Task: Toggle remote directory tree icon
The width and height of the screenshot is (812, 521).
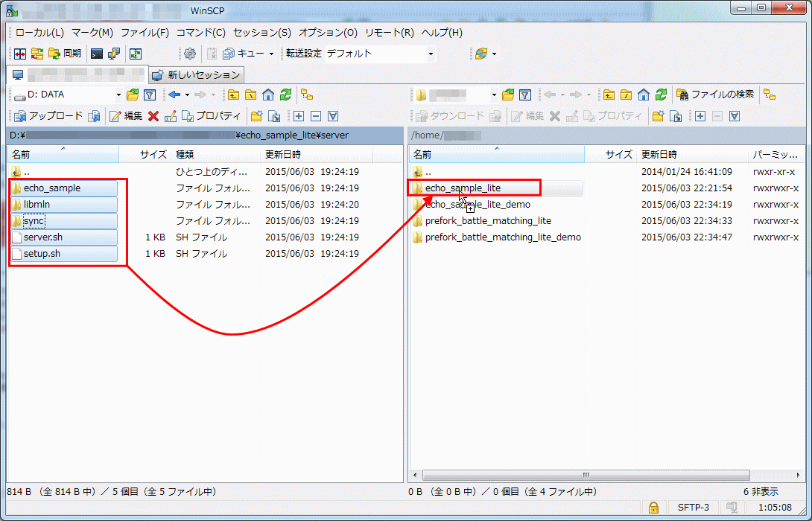Action: coord(770,95)
